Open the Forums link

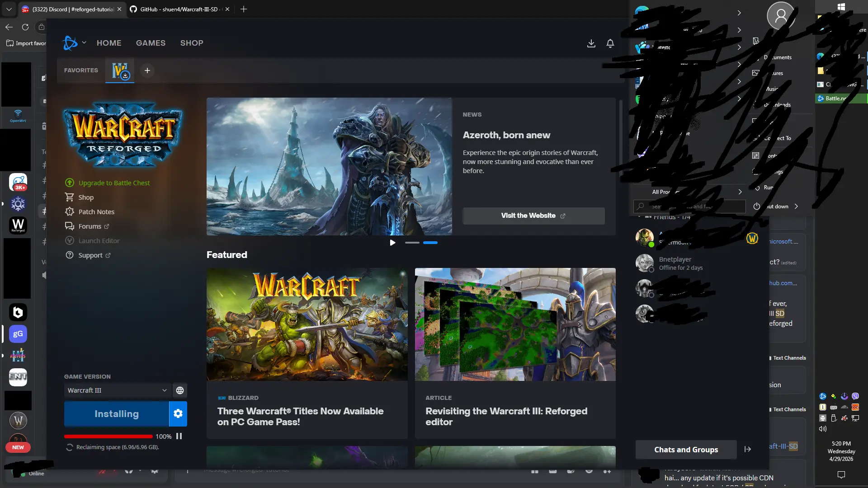click(87, 226)
